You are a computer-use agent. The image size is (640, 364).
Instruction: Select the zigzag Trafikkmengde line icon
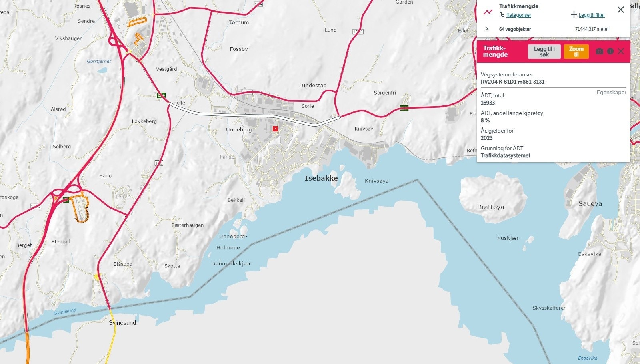pyautogui.click(x=488, y=12)
